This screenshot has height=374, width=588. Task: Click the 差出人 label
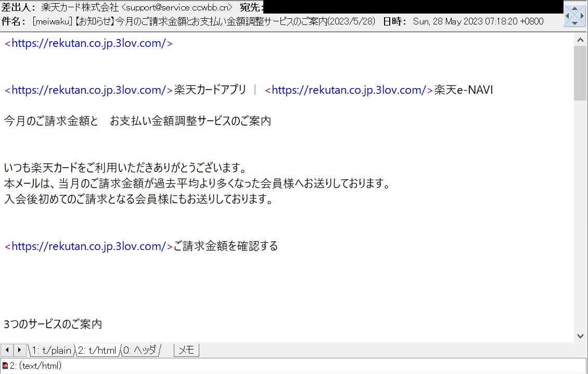18,7
